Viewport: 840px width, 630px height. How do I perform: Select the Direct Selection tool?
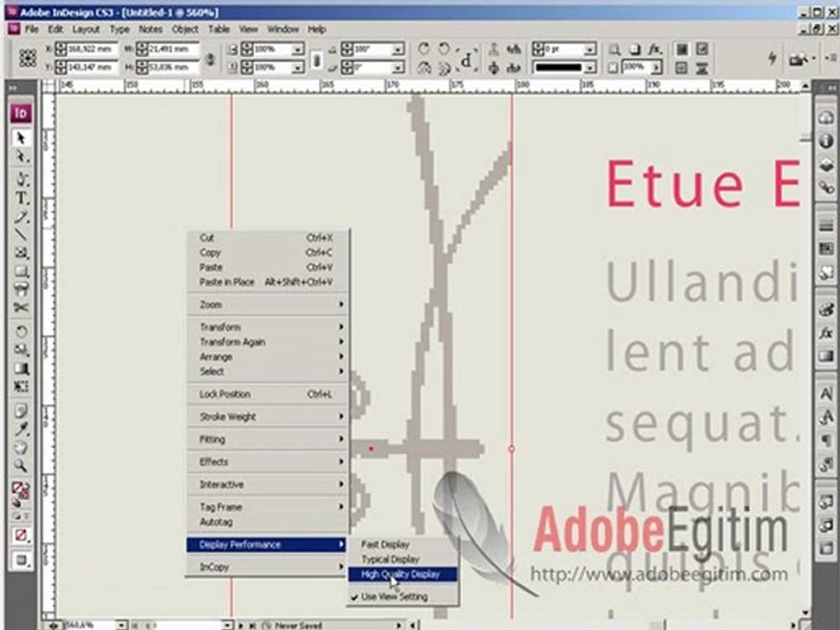tap(21, 157)
